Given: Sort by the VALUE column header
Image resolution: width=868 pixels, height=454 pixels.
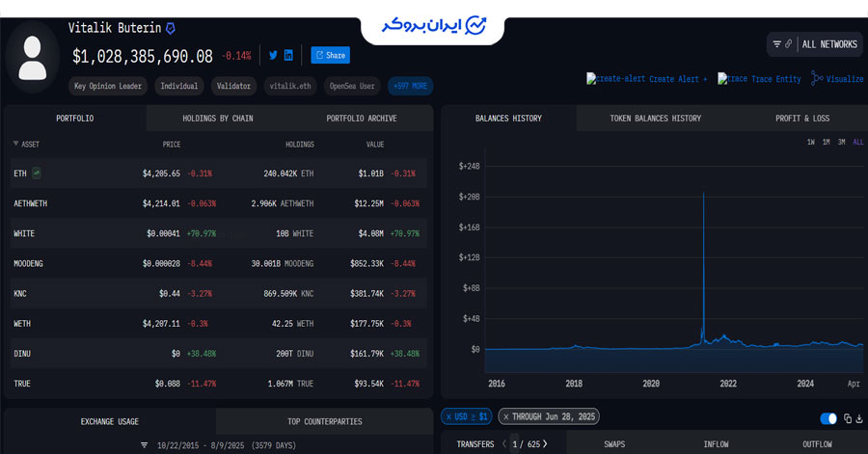Looking at the screenshot, I should tap(375, 145).
